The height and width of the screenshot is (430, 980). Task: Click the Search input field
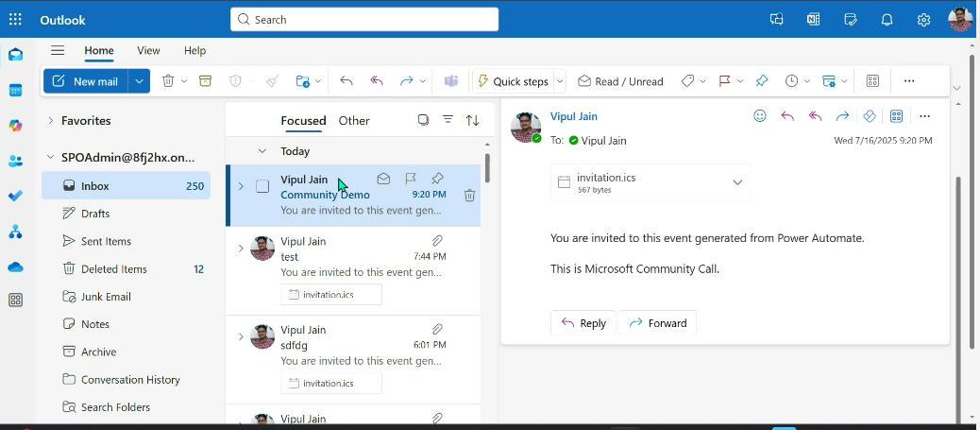[364, 20]
